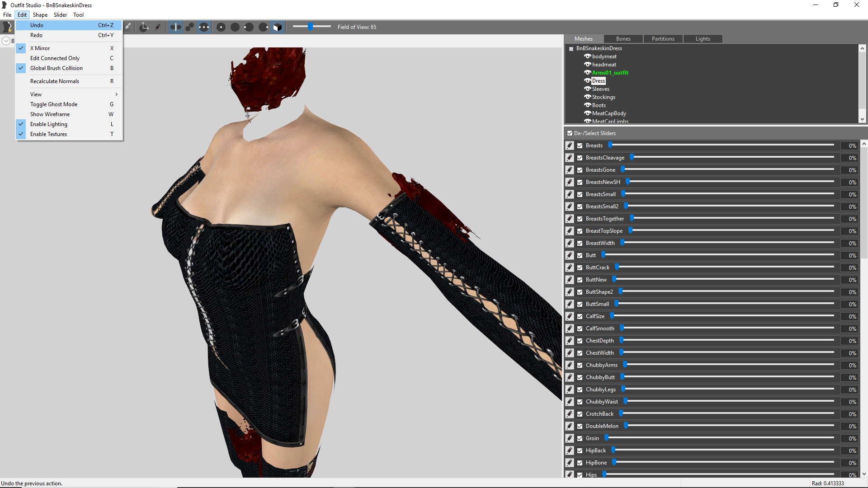The image size is (868, 488).
Task: Click the Breasts percentage input field
Action: (x=849, y=145)
